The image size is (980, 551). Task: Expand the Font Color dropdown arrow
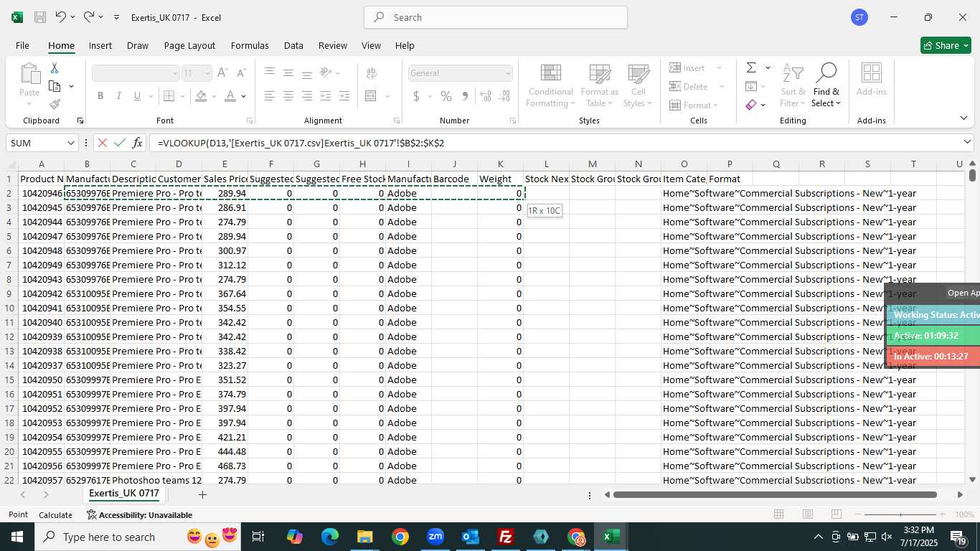coord(244,96)
